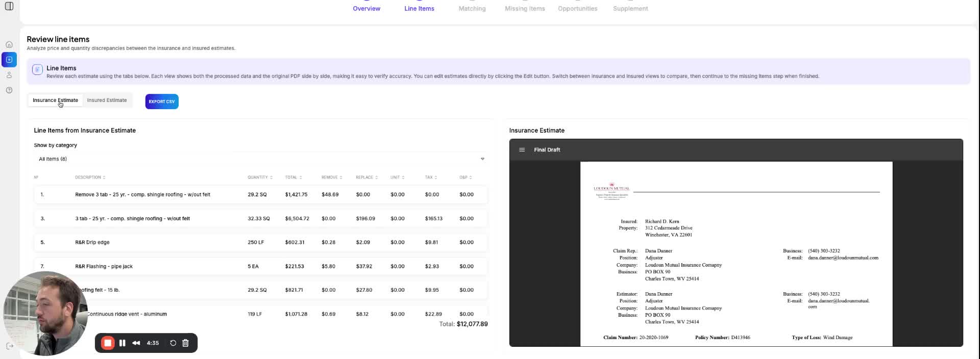Open the user profile sidebar icon

pos(9,75)
